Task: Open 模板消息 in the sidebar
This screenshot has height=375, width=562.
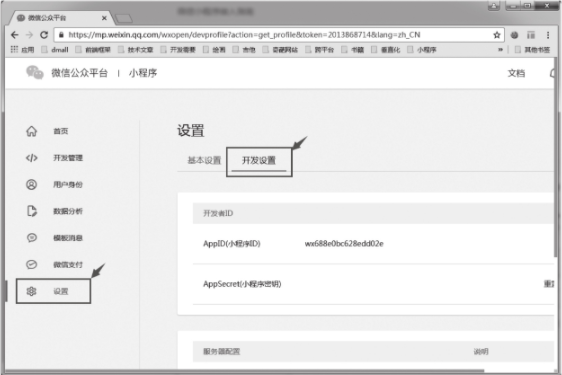Action: click(x=54, y=238)
